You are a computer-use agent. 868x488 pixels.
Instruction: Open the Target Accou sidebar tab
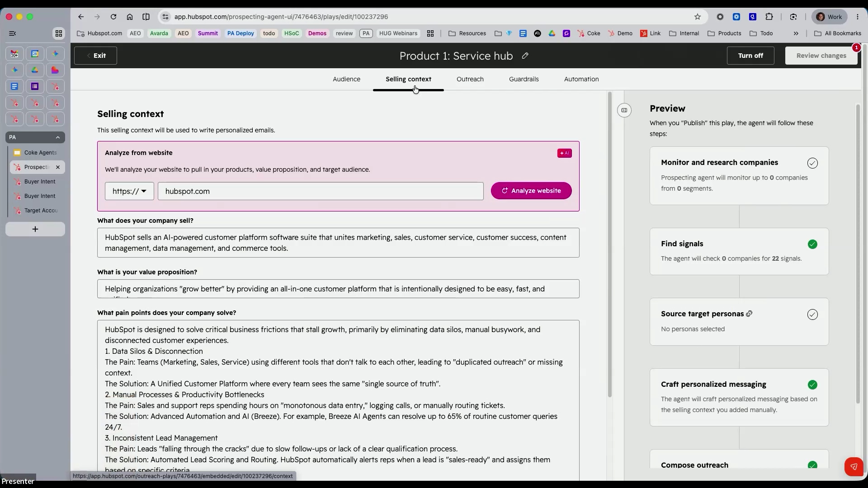37,211
